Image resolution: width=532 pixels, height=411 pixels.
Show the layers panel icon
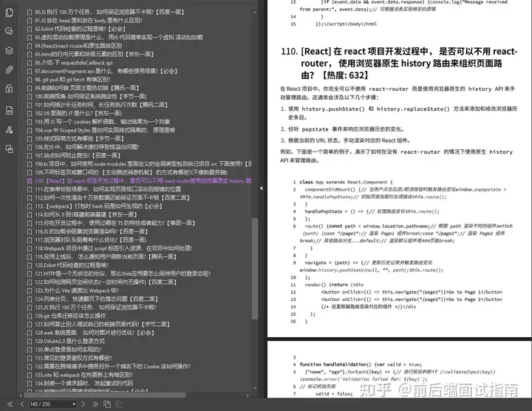click(9, 51)
